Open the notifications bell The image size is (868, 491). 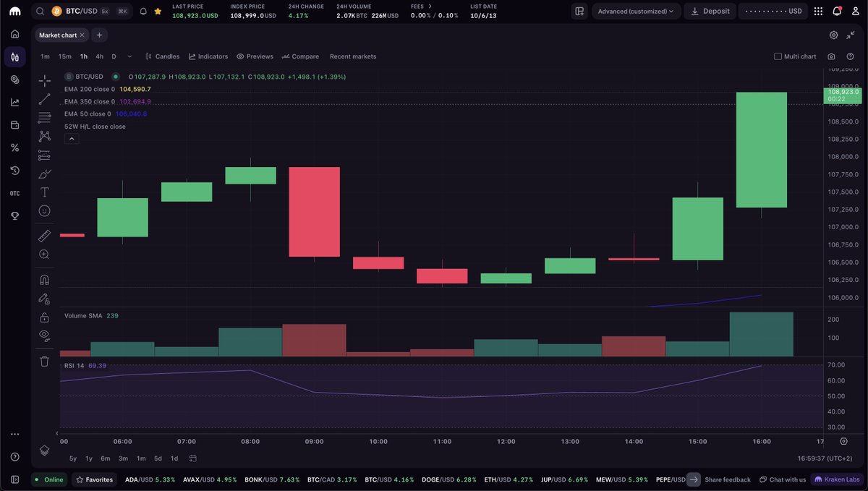[x=837, y=11]
